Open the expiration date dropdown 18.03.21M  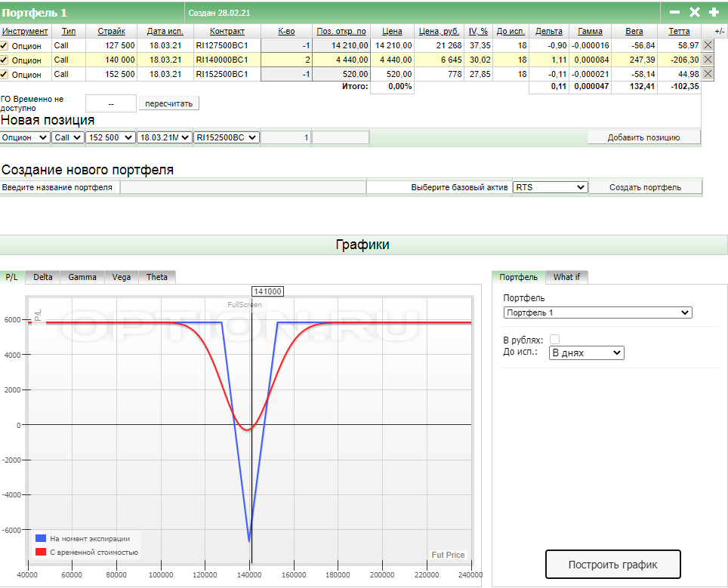[x=165, y=137]
